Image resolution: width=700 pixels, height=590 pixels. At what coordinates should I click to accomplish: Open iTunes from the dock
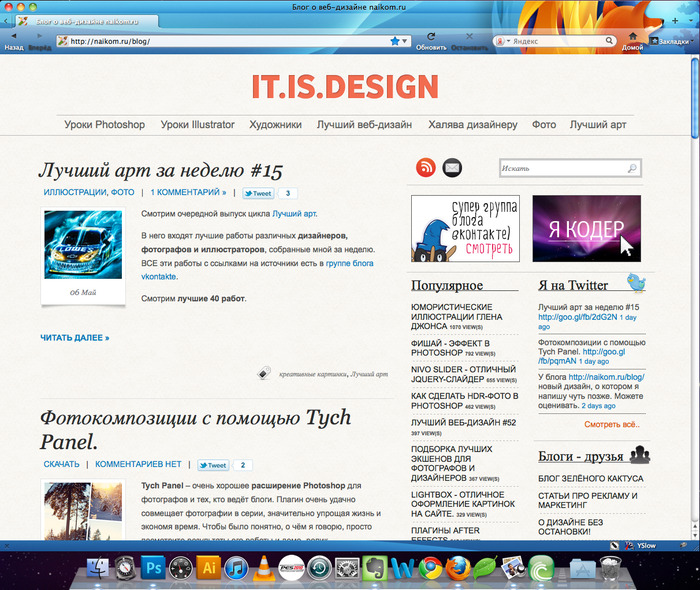click(236, 568)
